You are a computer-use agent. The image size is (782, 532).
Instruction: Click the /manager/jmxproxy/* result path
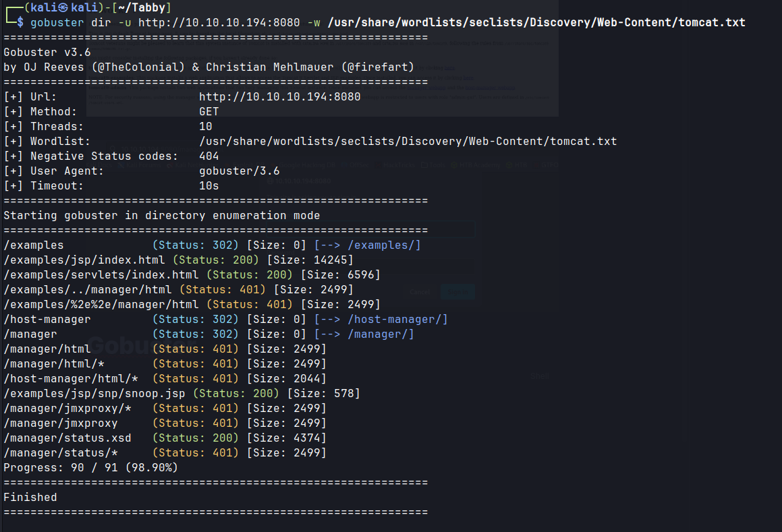tap(67, 409)
